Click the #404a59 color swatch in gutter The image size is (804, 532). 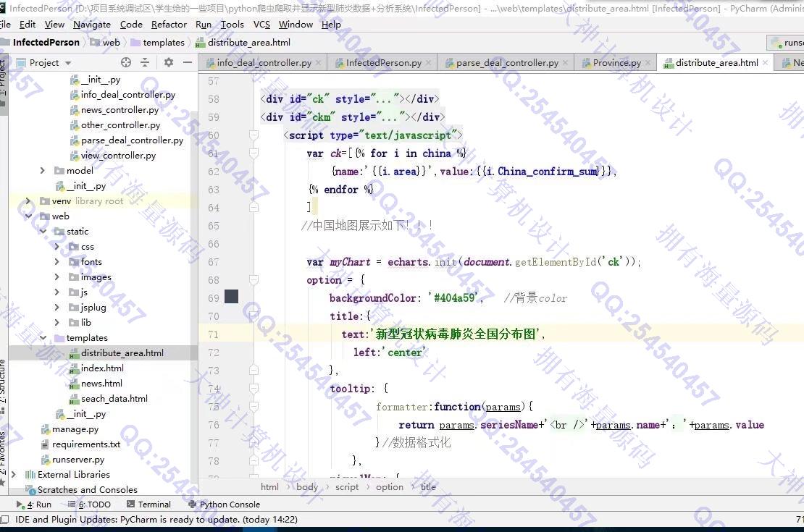pos(231,296)
